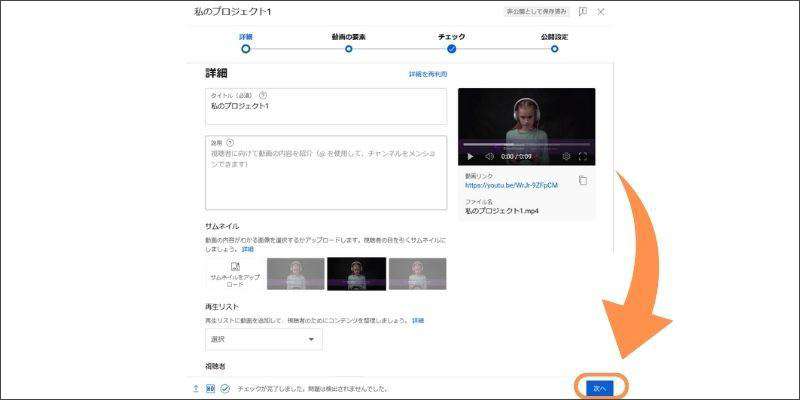The width and height of the screenshot is (800, 400).
Task: Click the checks complete checkmark icon
Action: pos(225,388)
